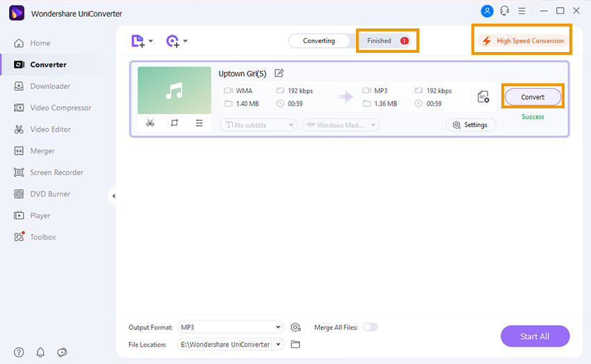The height and width of the screenshot is (364, 591).
Task: Toggle Merge All Files switch
Action: pos(371,327)
